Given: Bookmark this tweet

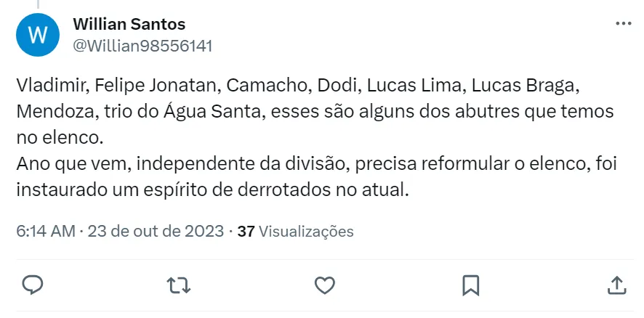Looking at the screenshot, I should coord(470,284).
